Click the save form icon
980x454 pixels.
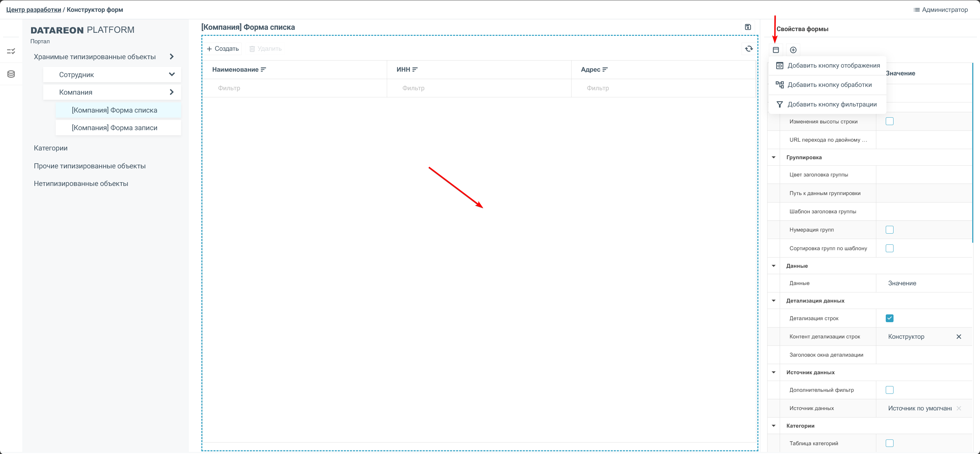[x=748, y=27]
